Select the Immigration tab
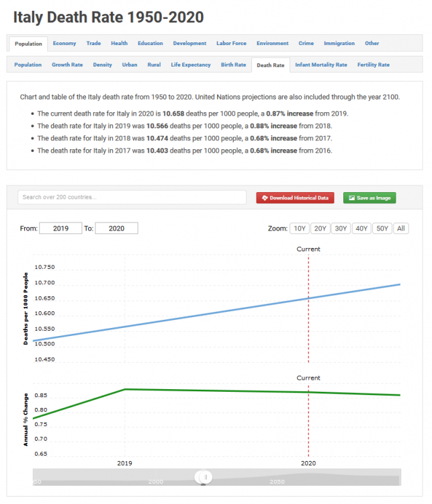The image size is (432, 504). [339, 44]
